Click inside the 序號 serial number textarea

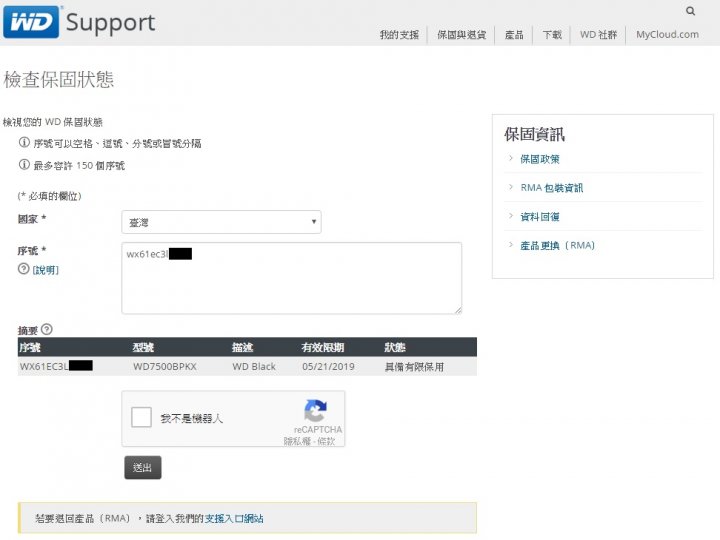tap(292, 278)
